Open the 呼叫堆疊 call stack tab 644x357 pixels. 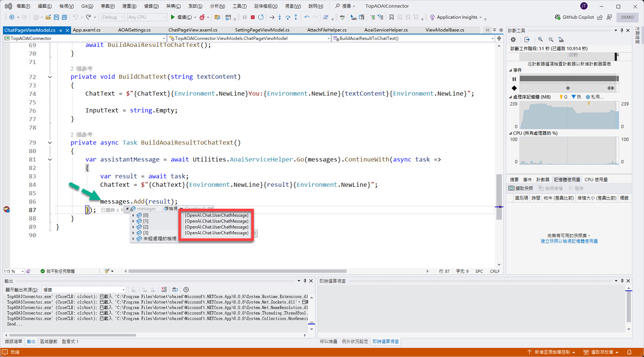tap(329, 341)
